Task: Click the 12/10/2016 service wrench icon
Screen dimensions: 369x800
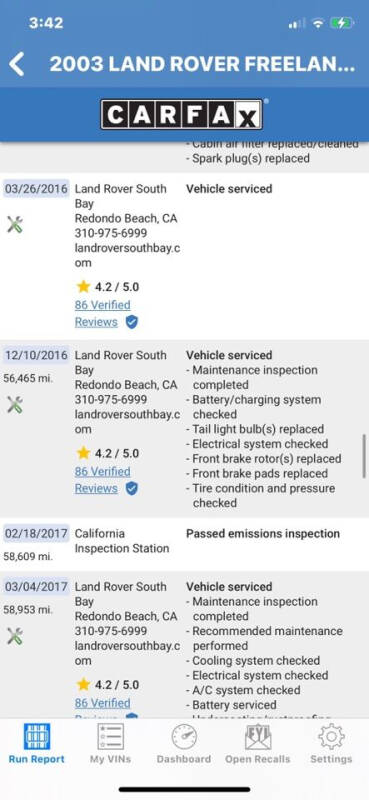Action: pos(15,405)
